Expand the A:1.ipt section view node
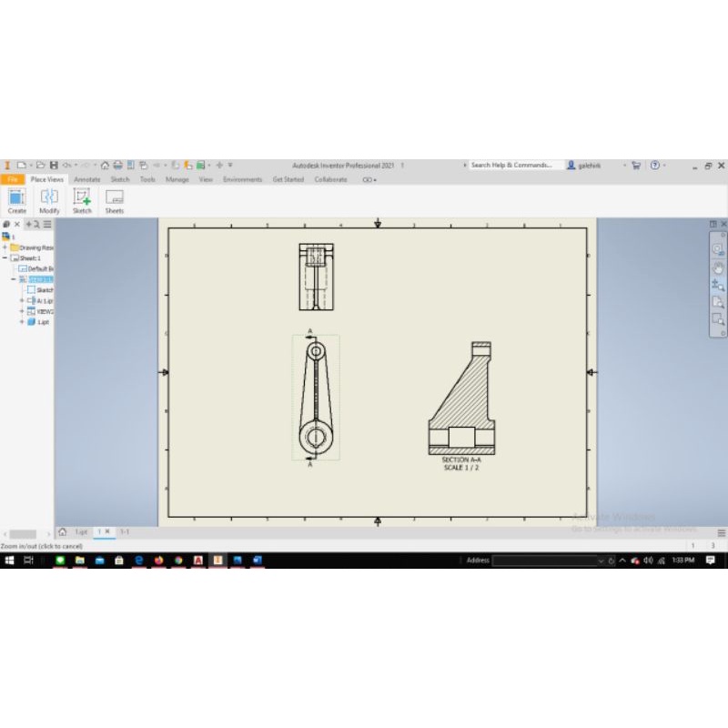 (x=21, y=301)
